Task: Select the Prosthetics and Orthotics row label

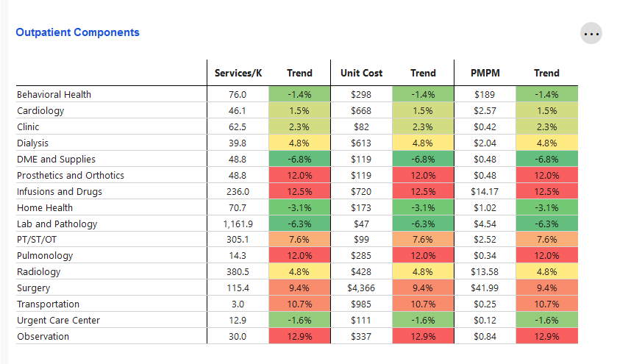Action: [71, 176]
